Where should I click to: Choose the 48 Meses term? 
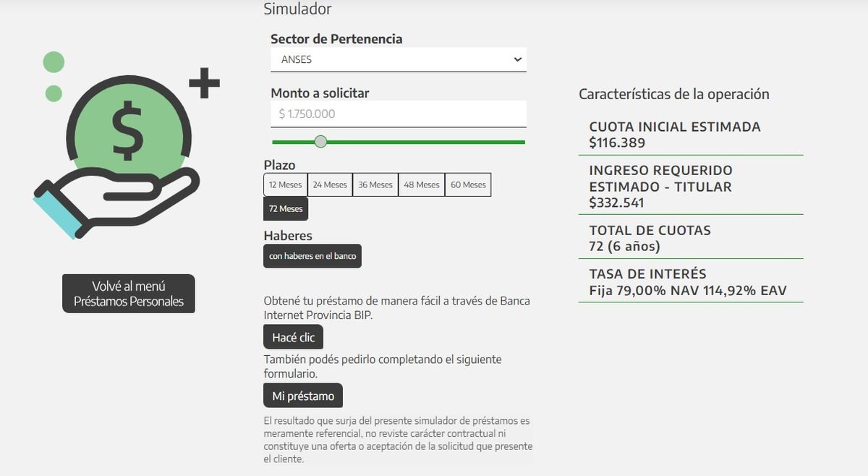(x=422, y=184)
